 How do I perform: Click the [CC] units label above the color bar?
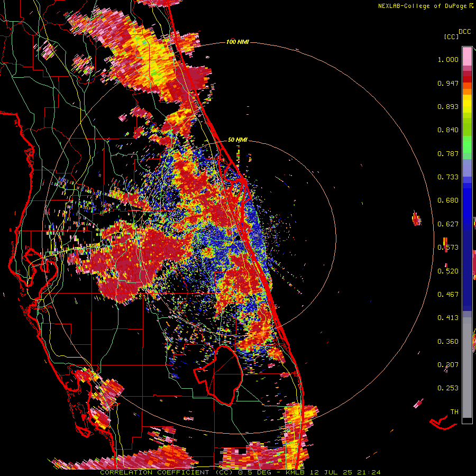tap(451, 36)
